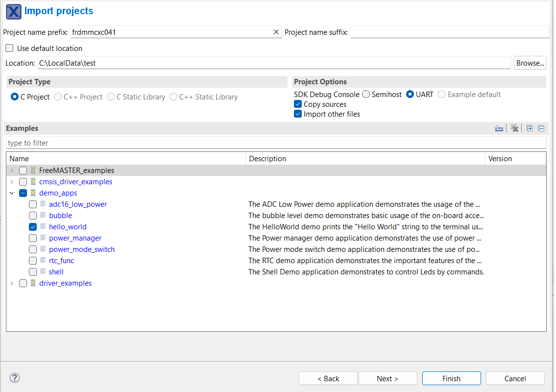The width and height of the screenshot is (556, 392).
Task: Click the Description column header
Action: (365, 159)
